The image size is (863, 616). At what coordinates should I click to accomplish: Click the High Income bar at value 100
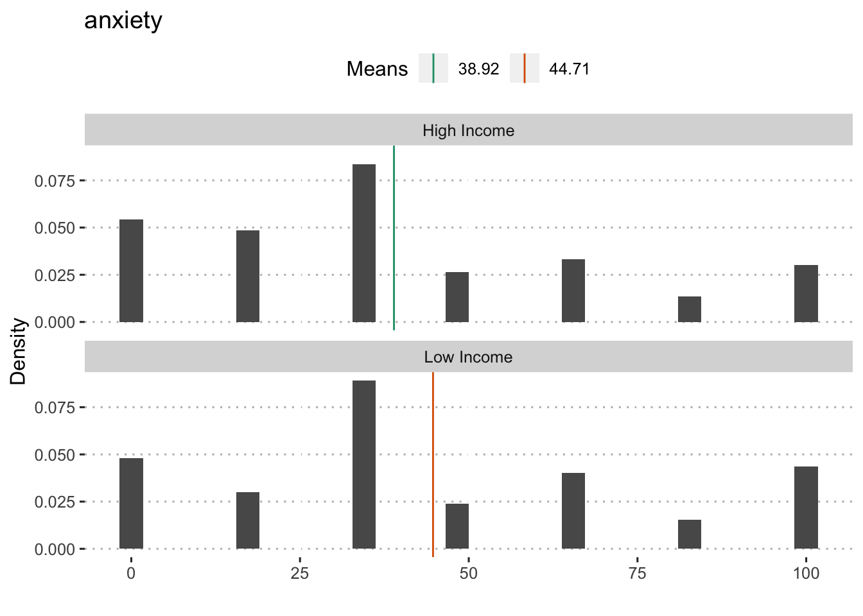point(806,293)
